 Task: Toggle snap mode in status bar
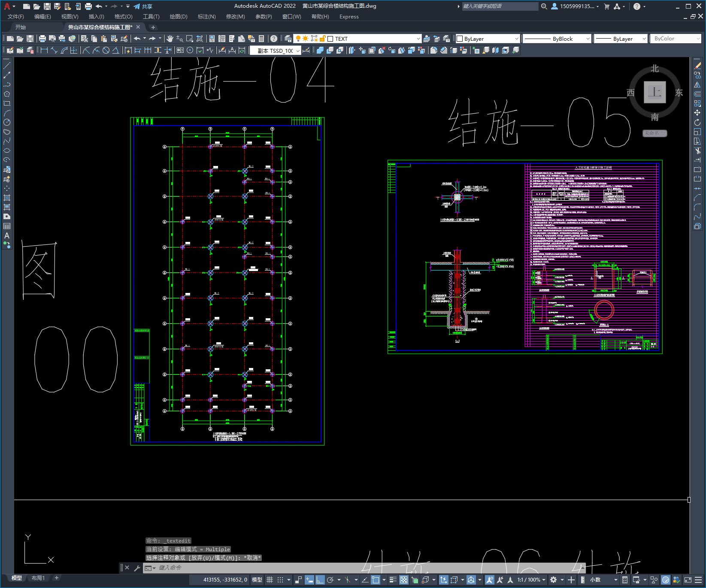coord(280,580)
